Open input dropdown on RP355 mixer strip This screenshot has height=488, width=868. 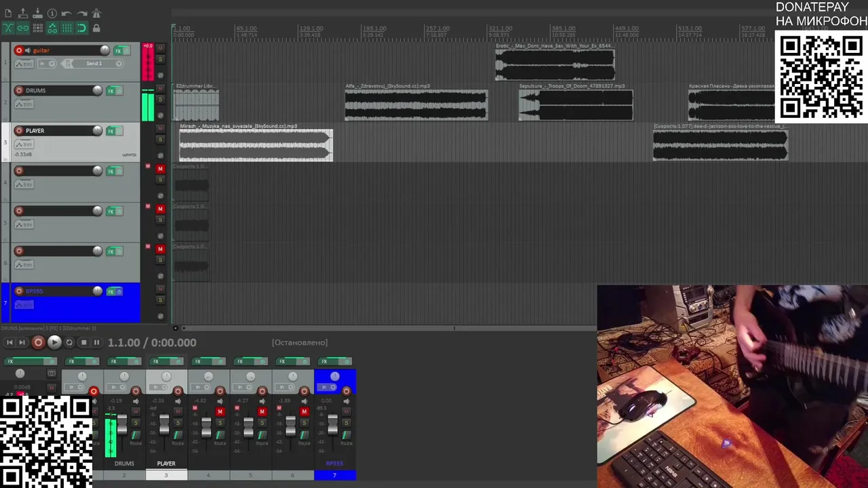point(328,387)
